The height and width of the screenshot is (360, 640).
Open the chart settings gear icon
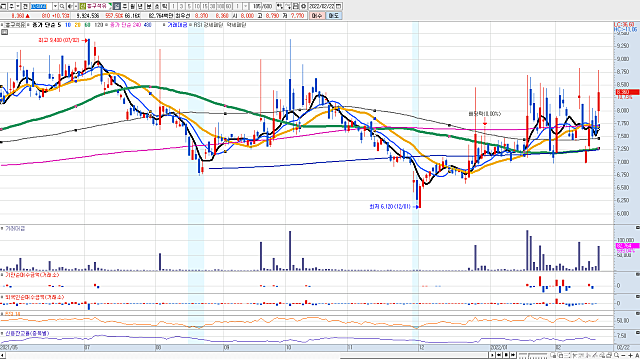[x=304, y=6]
